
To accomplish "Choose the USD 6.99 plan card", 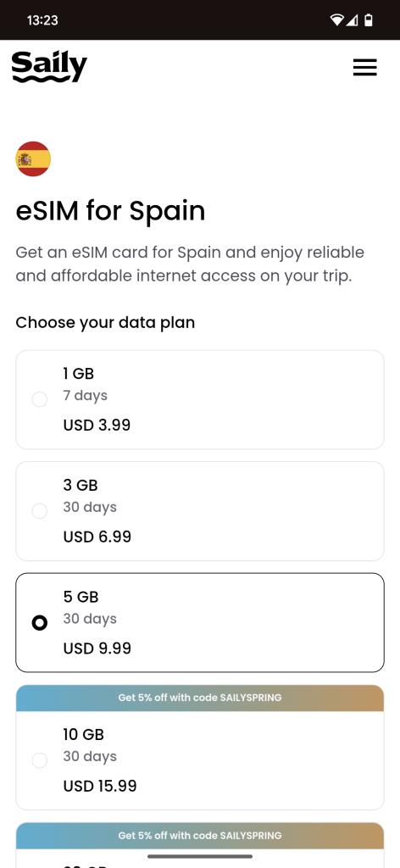I will 200,511.
